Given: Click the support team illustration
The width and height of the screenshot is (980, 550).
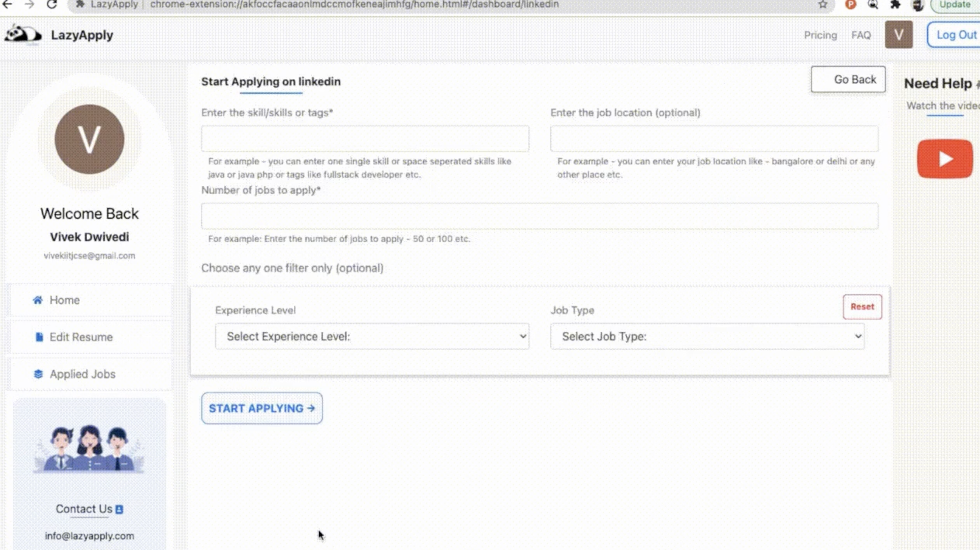Looking at the screenshot, I should pos(89,448).
